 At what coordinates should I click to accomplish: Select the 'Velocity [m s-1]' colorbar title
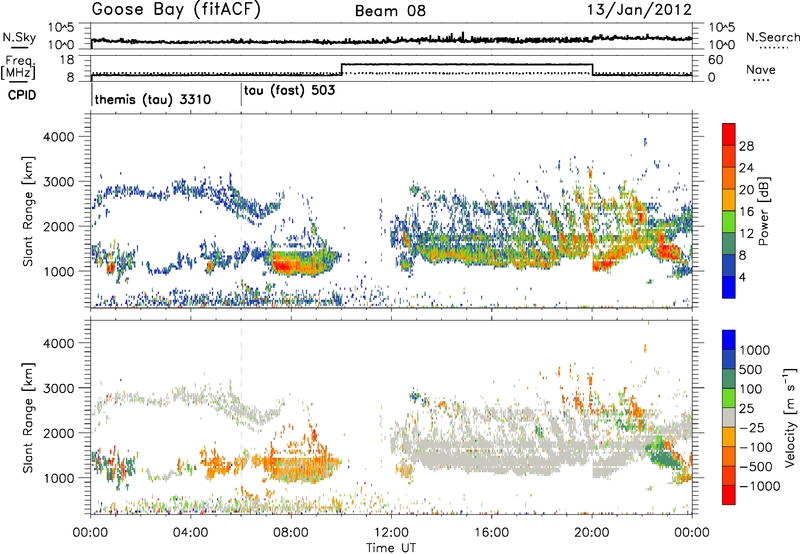790,417
